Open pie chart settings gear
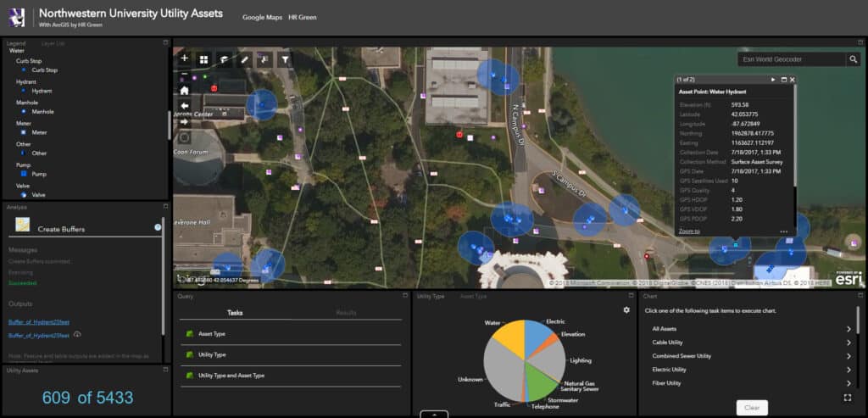 pos(626,310)
